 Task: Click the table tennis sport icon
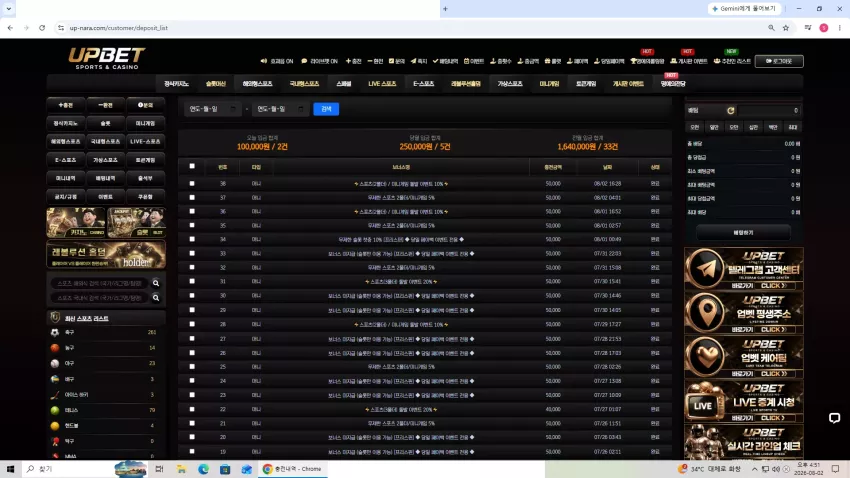click(x=55, y=441)
